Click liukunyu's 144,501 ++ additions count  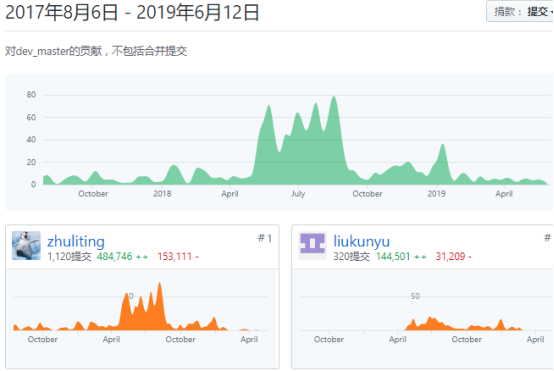(401, 256)
